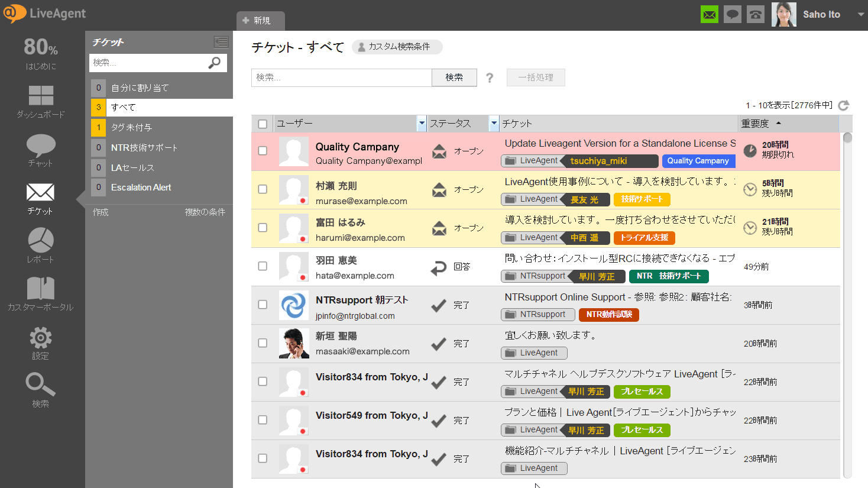Viewport: 868px width, 488px height.
Task: Click NTRsupport 朝テスト avatar logo
Action: [294, 305]
